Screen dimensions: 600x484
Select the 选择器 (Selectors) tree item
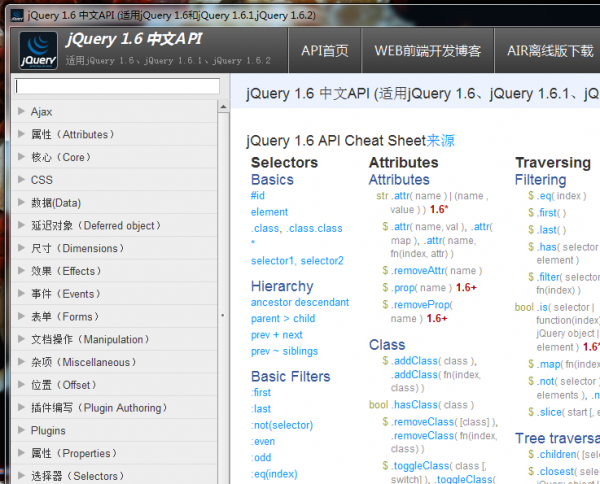(x=114, y=476)
